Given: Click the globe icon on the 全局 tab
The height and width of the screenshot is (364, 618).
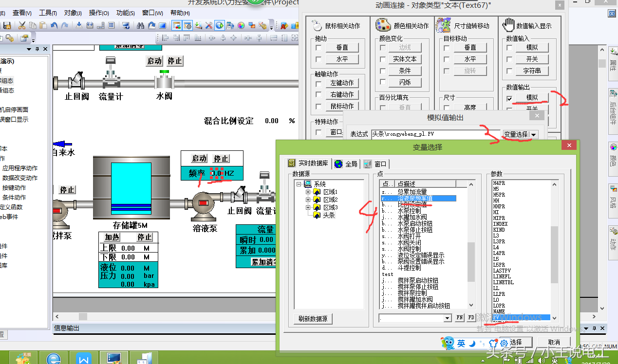Looking at the screenshot, I should coord(339,164).
